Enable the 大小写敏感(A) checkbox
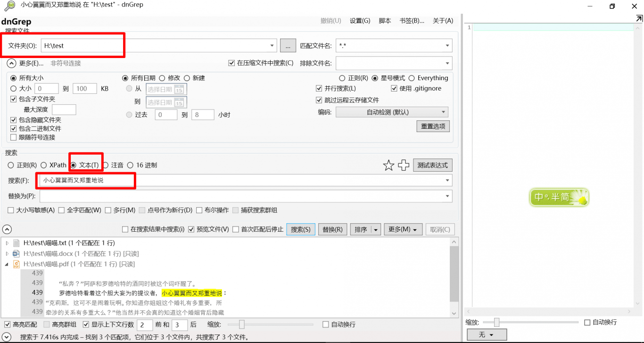 pos(11,210)
